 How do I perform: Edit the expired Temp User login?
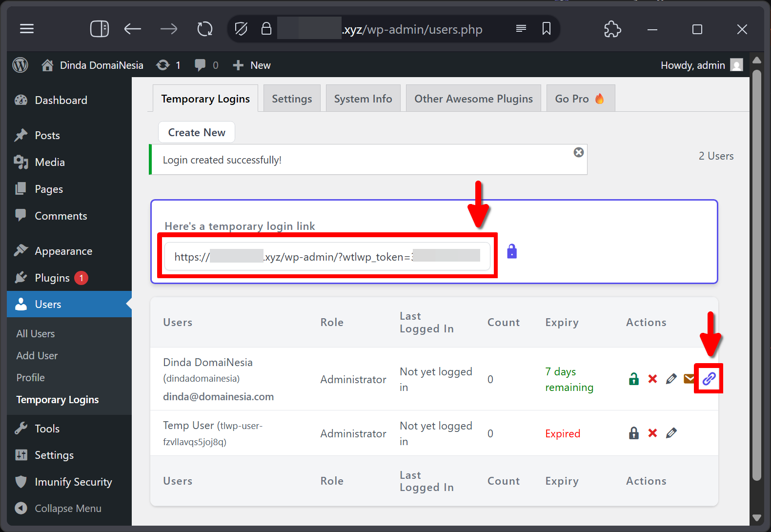(671, 433)
